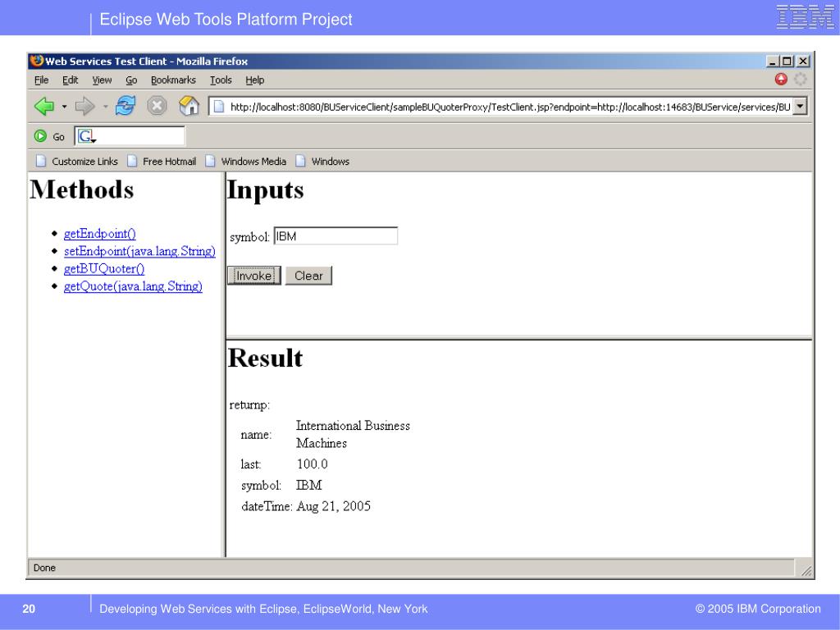Open the Google search engine selector
The width and height of the screenshot is (840, 630).
(87, 136)
